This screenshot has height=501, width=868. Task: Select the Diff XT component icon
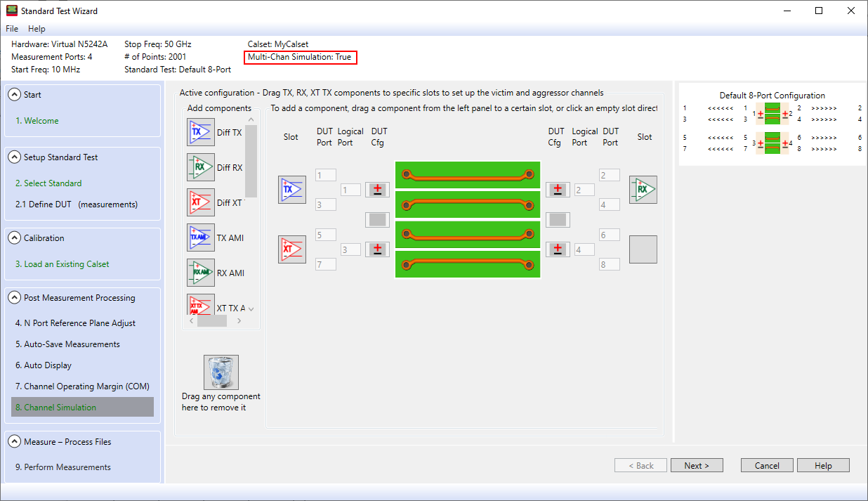201,202
